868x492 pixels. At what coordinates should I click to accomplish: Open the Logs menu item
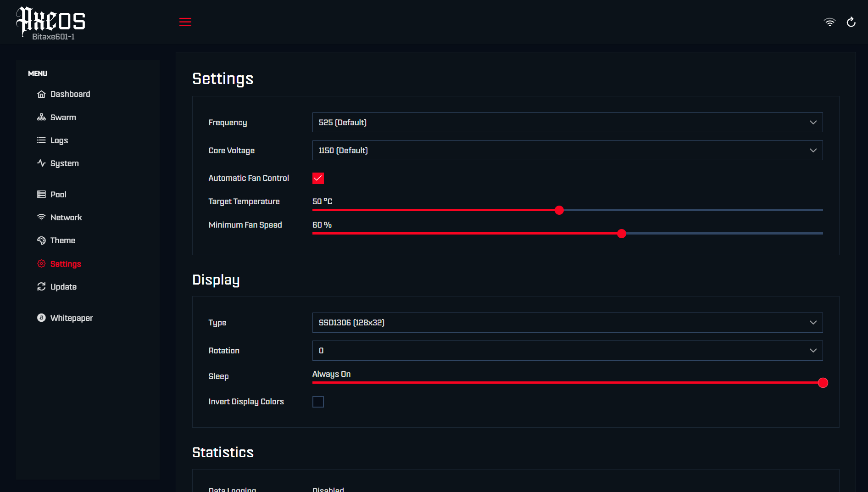point(59,140)
